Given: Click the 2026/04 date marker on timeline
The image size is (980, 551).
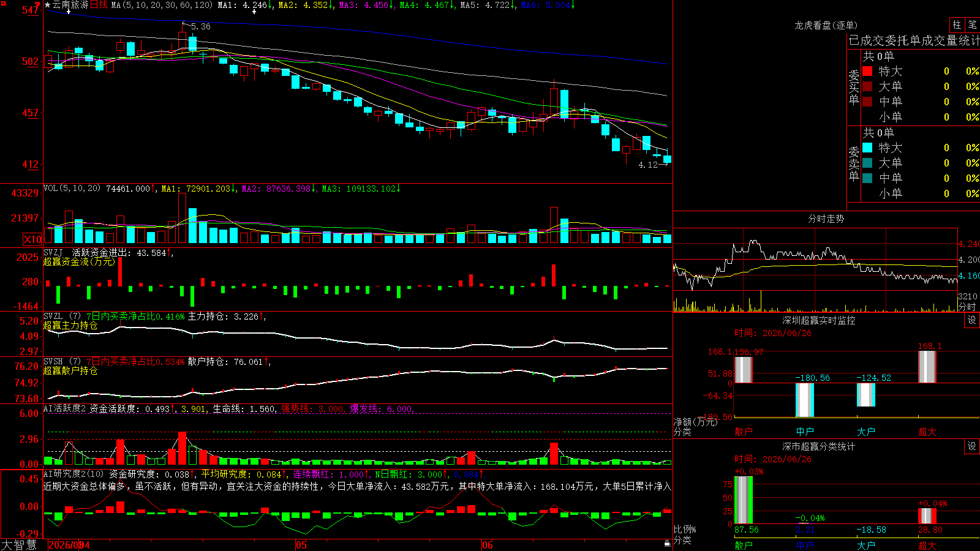Looking at the screenshot, I should (69, 545).
